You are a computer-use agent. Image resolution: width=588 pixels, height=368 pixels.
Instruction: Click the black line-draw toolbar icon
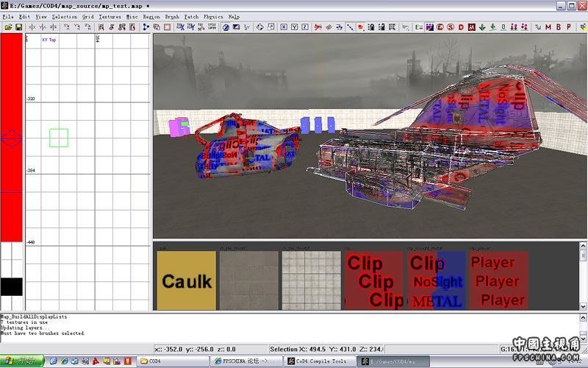coord(350,27)
